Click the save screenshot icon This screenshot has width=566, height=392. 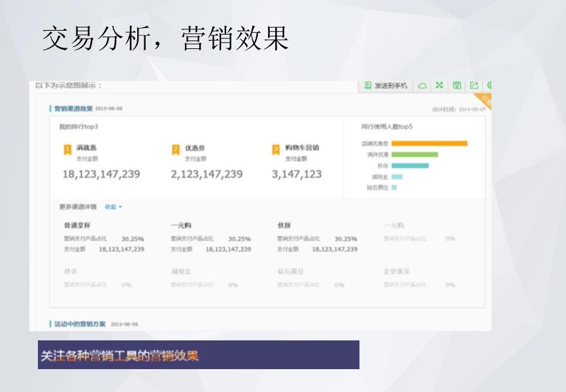coord(458,85)
